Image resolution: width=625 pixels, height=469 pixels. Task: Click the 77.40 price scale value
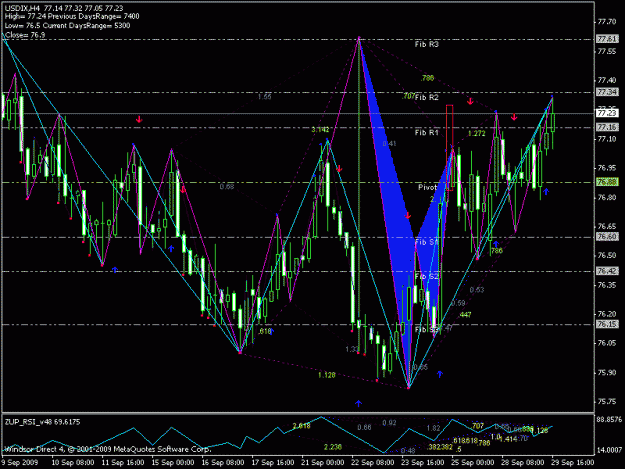point(607,80)
